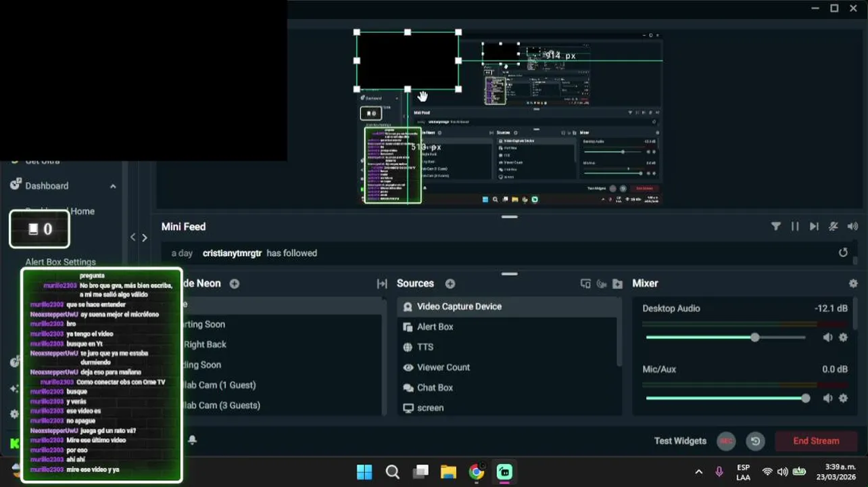Add a new source with the plus icon

click(x=450, y=284)
